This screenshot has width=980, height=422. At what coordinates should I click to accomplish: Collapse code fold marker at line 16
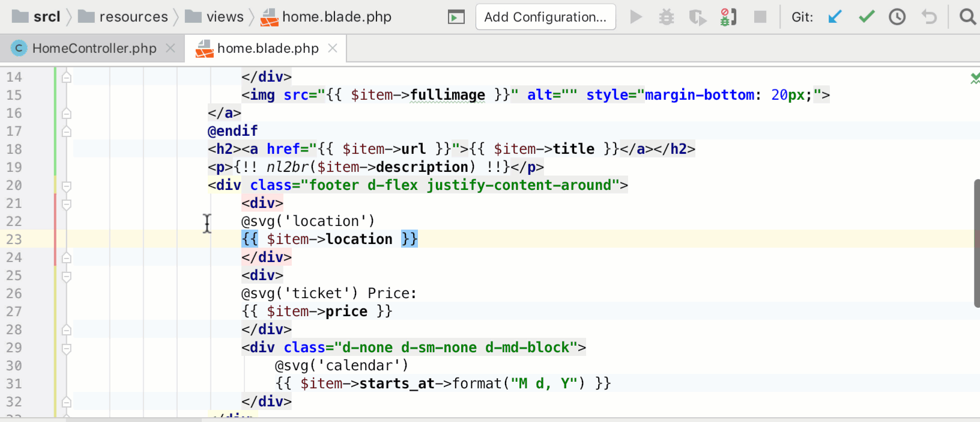(67, 113)
